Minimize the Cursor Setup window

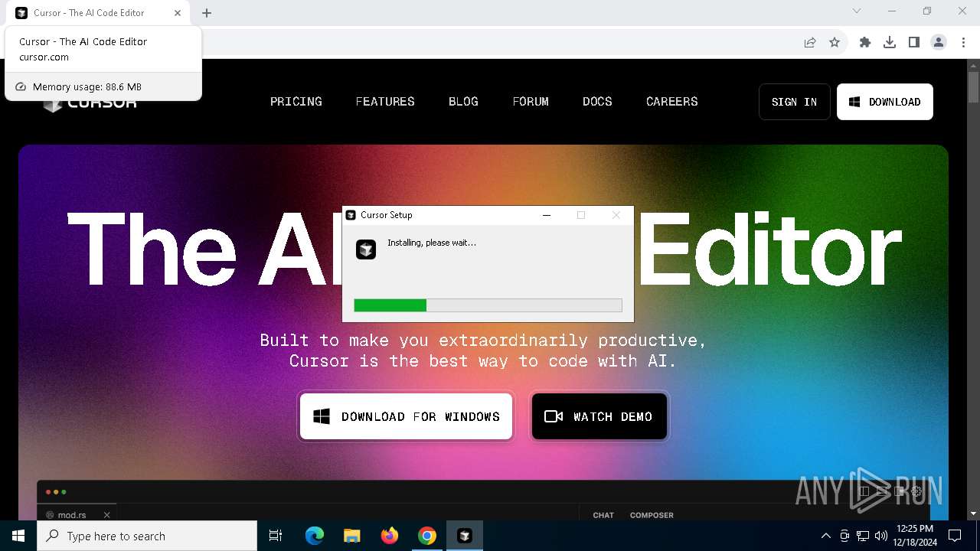[547, 215]
